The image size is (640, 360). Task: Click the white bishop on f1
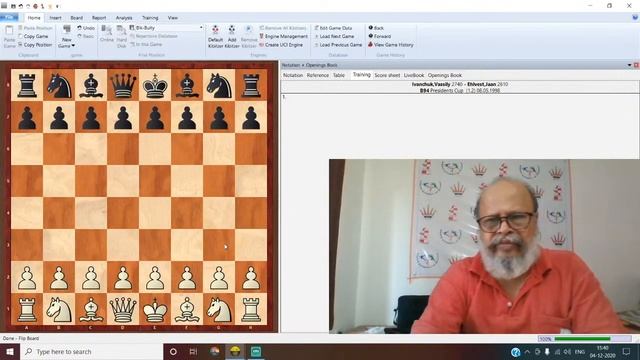187,309
